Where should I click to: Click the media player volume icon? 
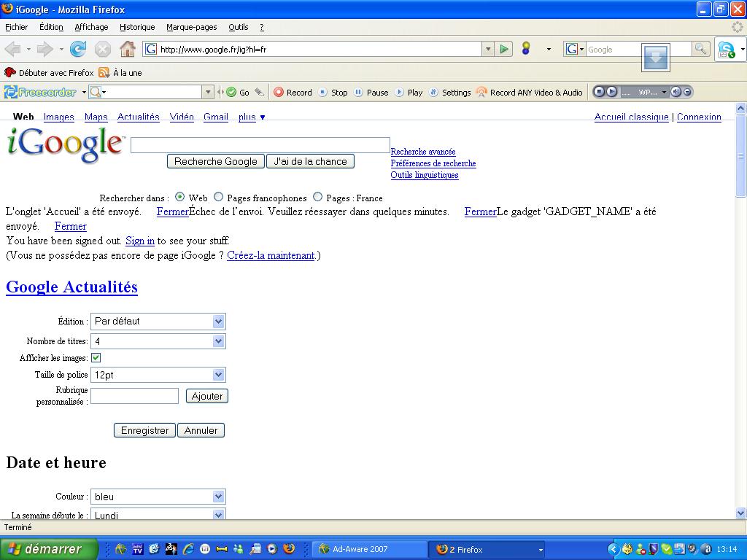point(675,92)
